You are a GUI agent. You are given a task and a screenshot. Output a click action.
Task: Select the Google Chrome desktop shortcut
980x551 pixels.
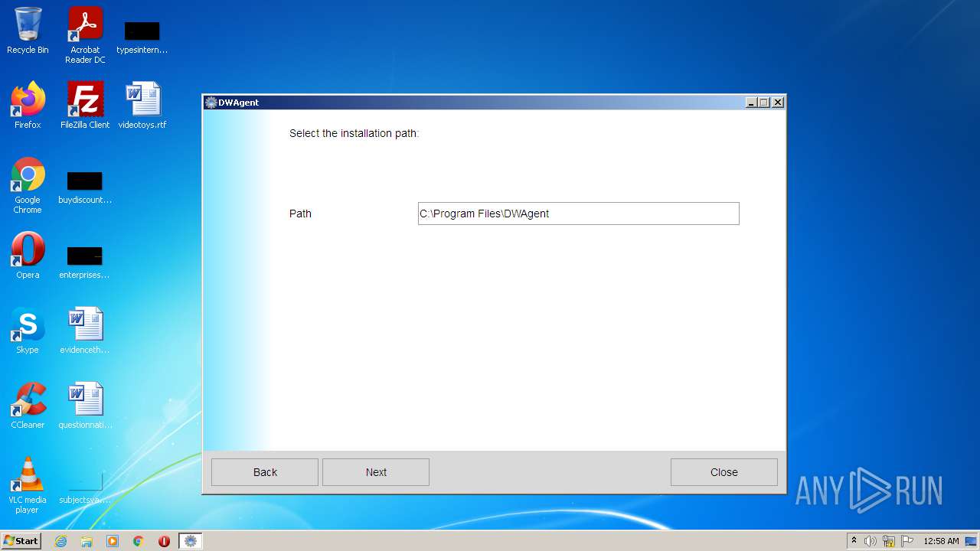28,185
